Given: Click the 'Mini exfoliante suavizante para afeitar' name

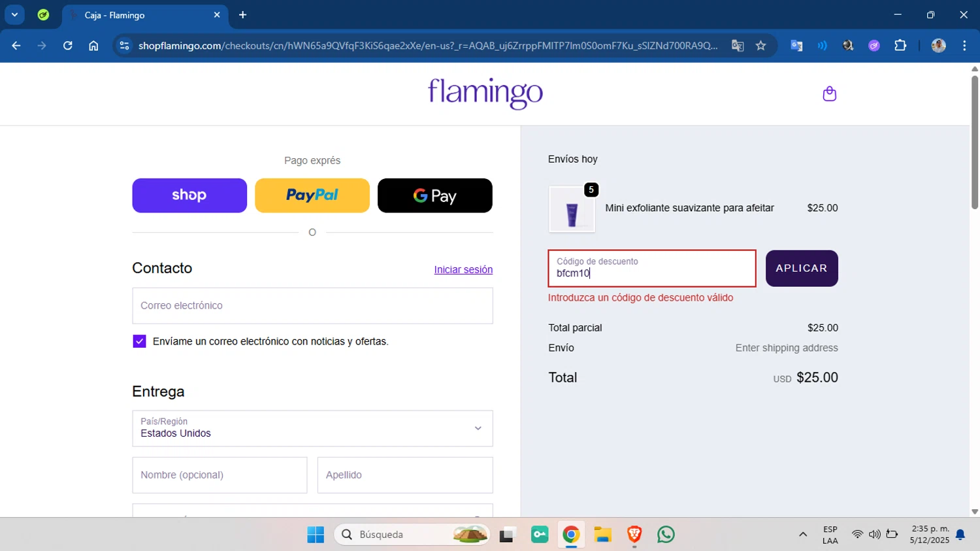Looking at the screenshot, I should point(689,209).
